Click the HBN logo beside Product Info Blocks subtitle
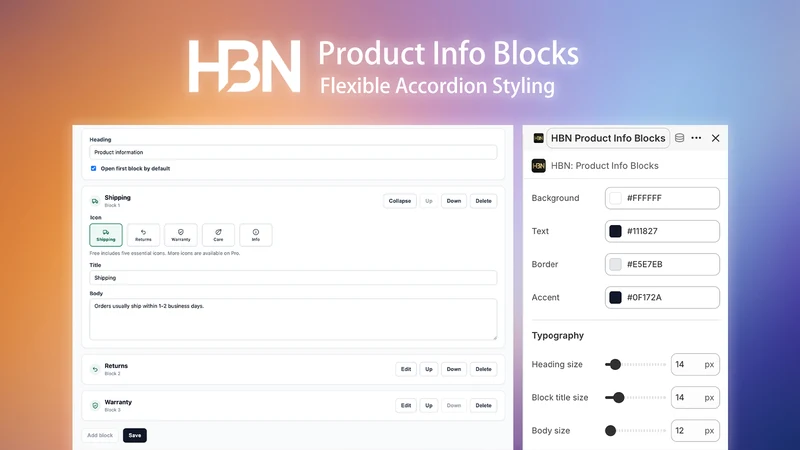Image resolution: width=800 pixels, height=450 pixels. pos(538,166)
